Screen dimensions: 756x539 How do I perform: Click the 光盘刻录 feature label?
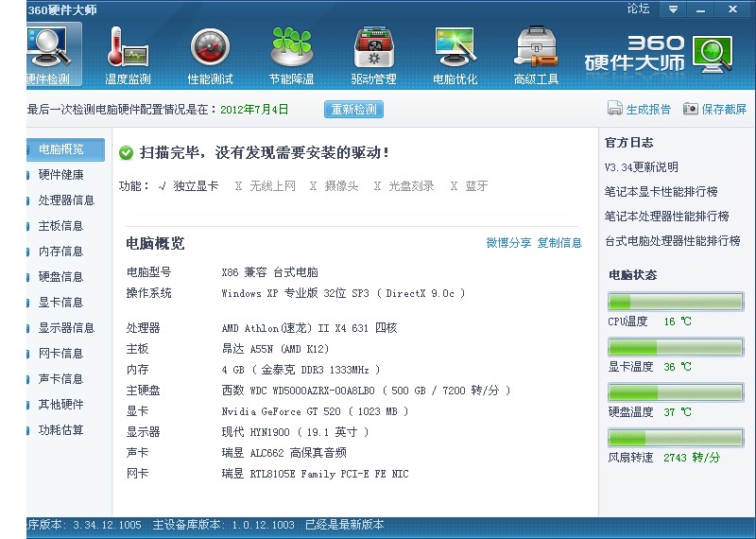point(411,186)
